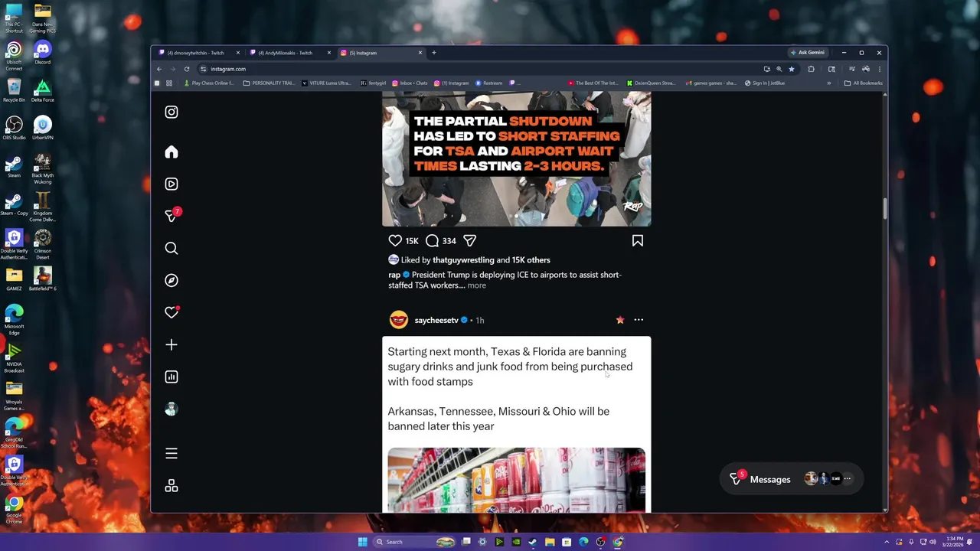Like the rap post with the heart
Screen dimensions: 980x551
coord(395,241)
